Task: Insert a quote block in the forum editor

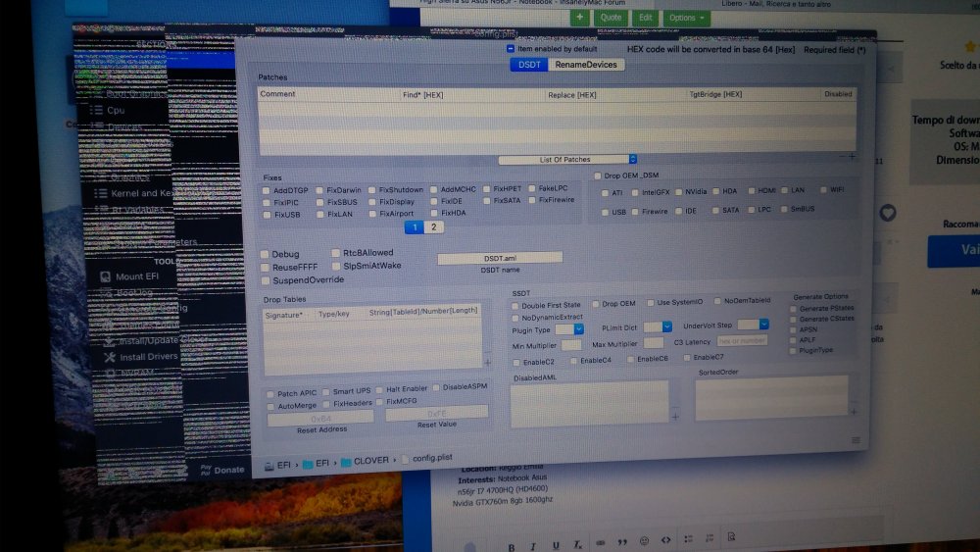Action: point(622,542)
